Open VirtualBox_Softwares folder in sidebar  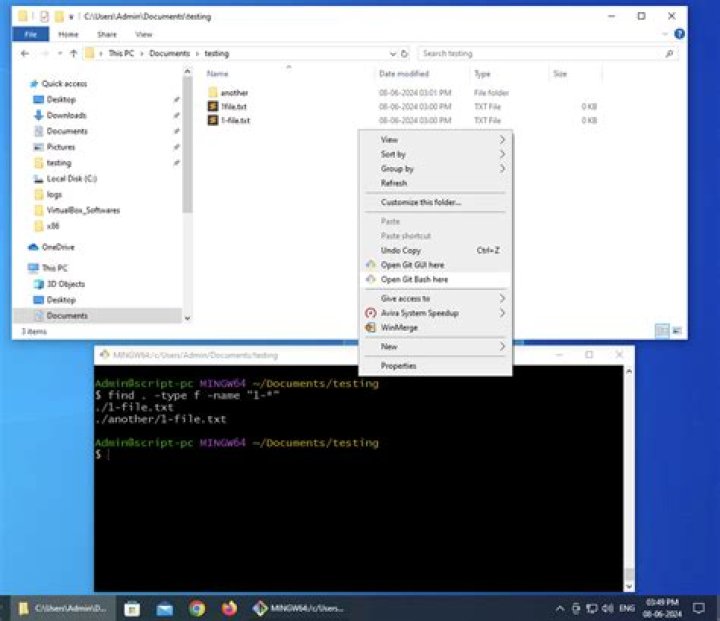pyautogui.click(x=83, y=210)
